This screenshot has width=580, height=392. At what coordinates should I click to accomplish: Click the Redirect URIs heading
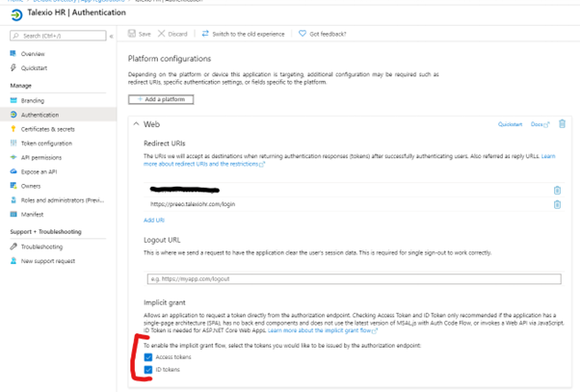[165, 144]
